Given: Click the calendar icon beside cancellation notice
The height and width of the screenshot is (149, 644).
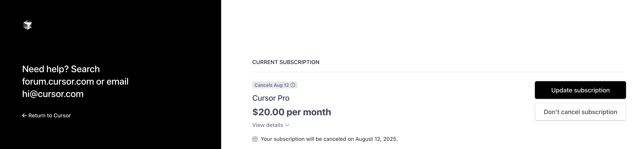Looking at the screenshot, I should click(x=255, y=139).
